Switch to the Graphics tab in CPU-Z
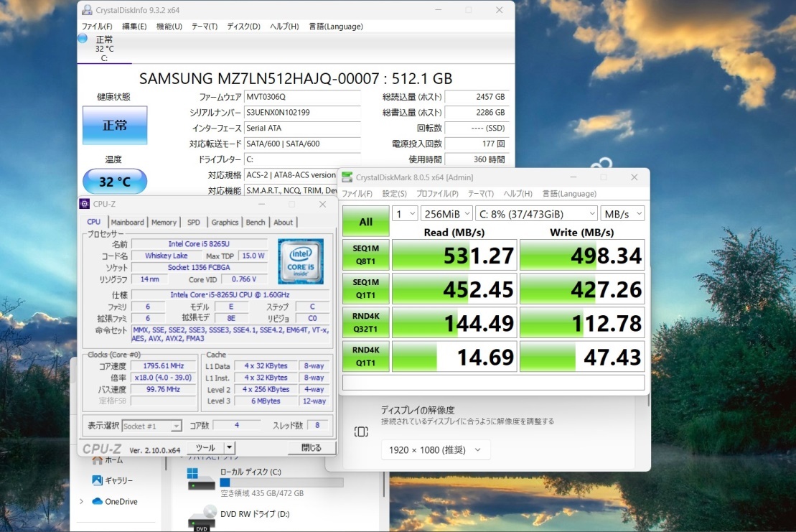The height and width of the screenshot is (532, 796). [x=225, y=222]
